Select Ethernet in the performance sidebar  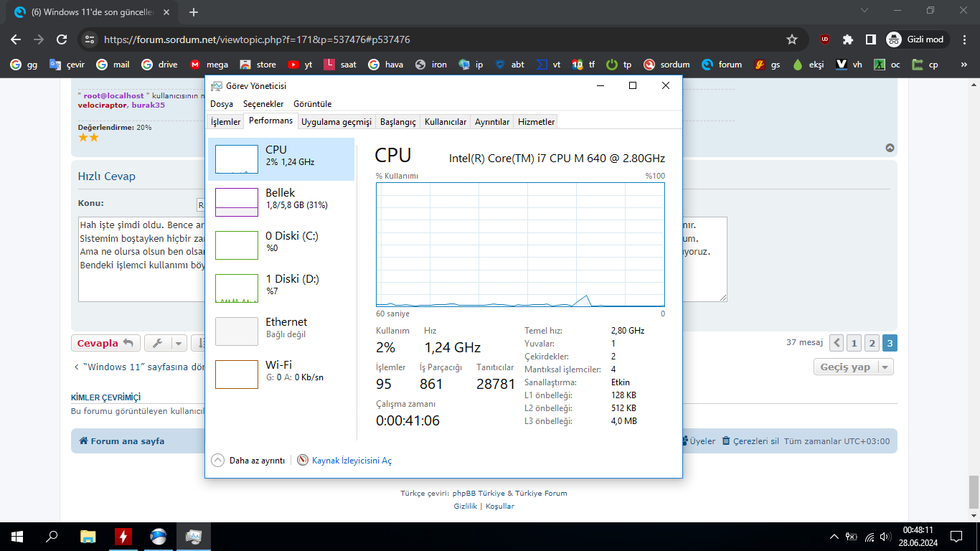coord(281,331)
